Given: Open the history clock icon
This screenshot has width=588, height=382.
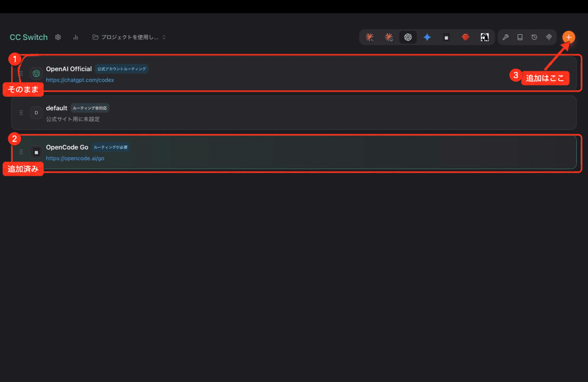Looking at the screenshot, I should pos(534,37).
